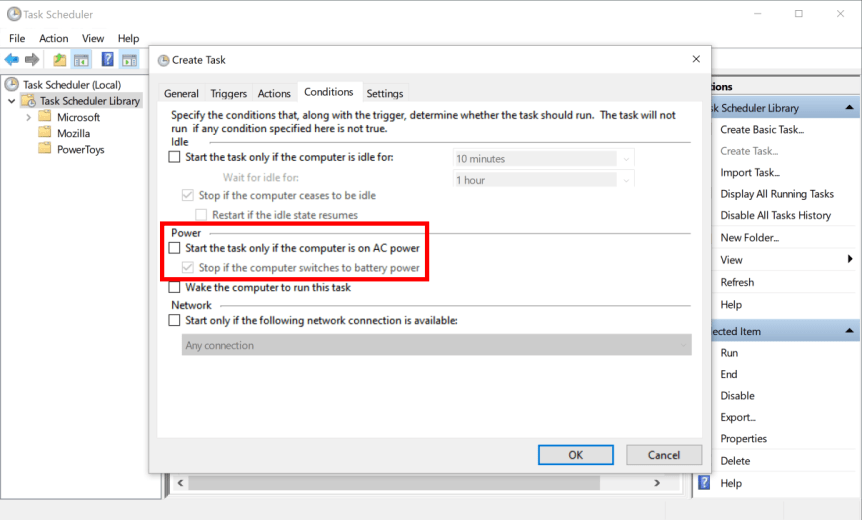Image resolution: width=862 pixels, height=520 pixels.
Task: Switch to the Settings tab
Action: (385, 93)
